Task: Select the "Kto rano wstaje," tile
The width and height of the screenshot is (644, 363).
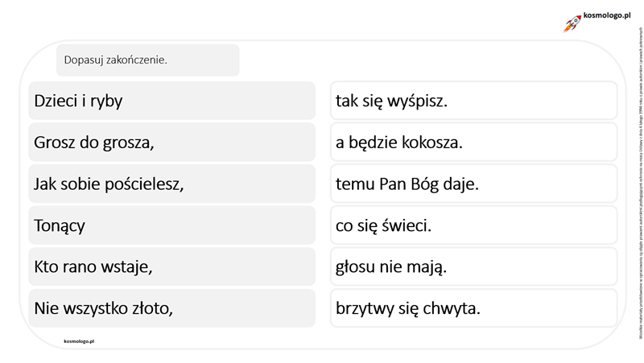Action: [x=171, y=266]
